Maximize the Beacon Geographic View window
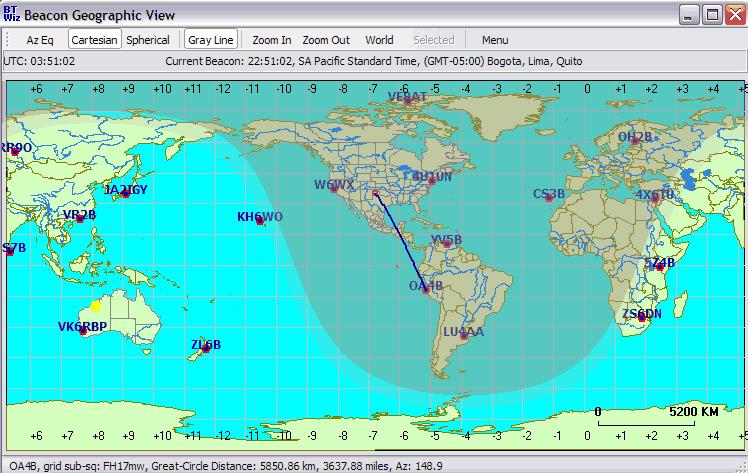Image resolution: width=748 pixels, height=473 pixels. click(712, 15)
